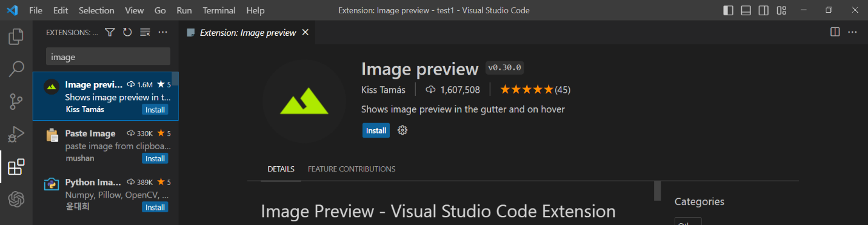
Task: Select the Extension: Image preview editor tab
Action: click(x=248, y=32)
